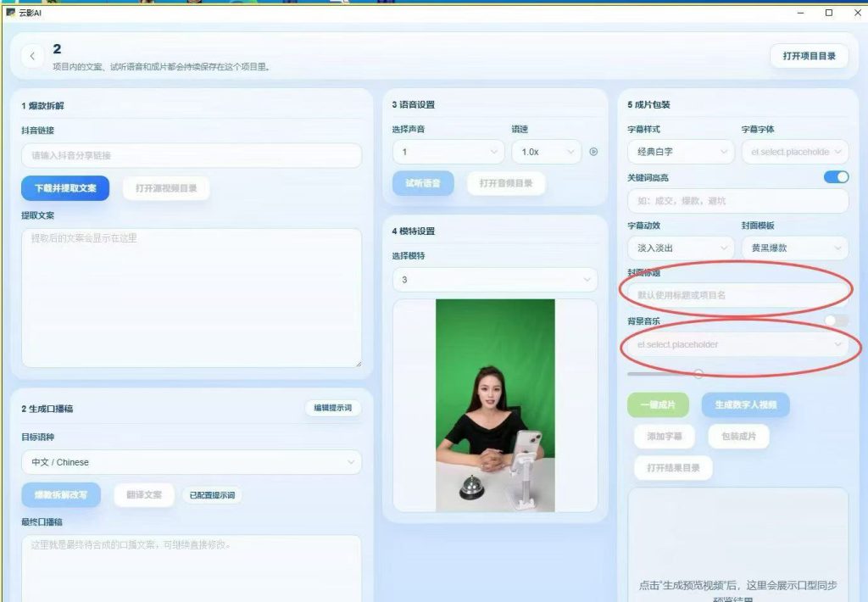Click the 抖音链接 input field
868x602 pixels.
click(x=192, y=156)
